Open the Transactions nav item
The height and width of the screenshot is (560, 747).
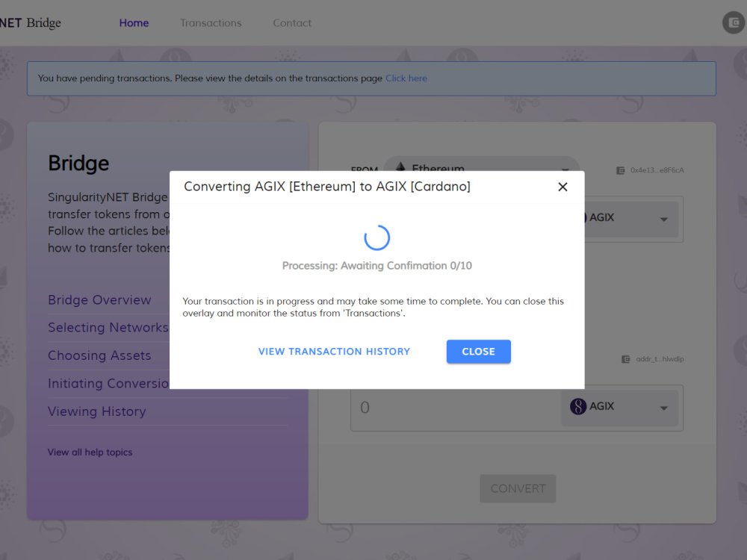(211, 23)
